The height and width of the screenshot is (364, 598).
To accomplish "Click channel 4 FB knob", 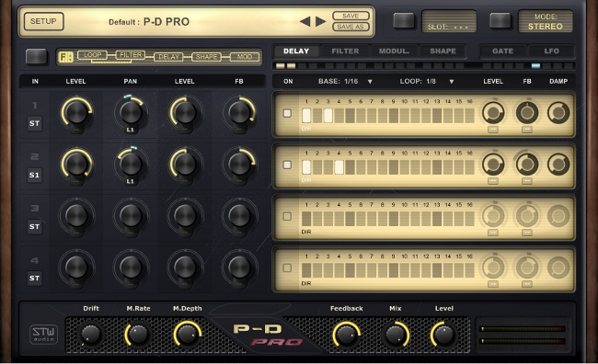I will pos(239,267).
